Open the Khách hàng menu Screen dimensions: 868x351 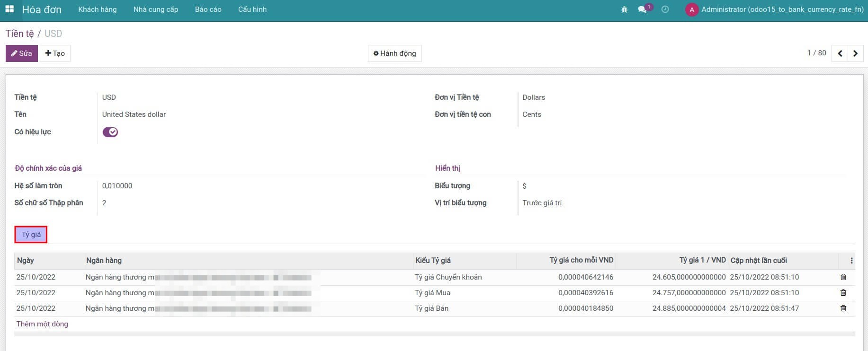(x=97, y=9)
